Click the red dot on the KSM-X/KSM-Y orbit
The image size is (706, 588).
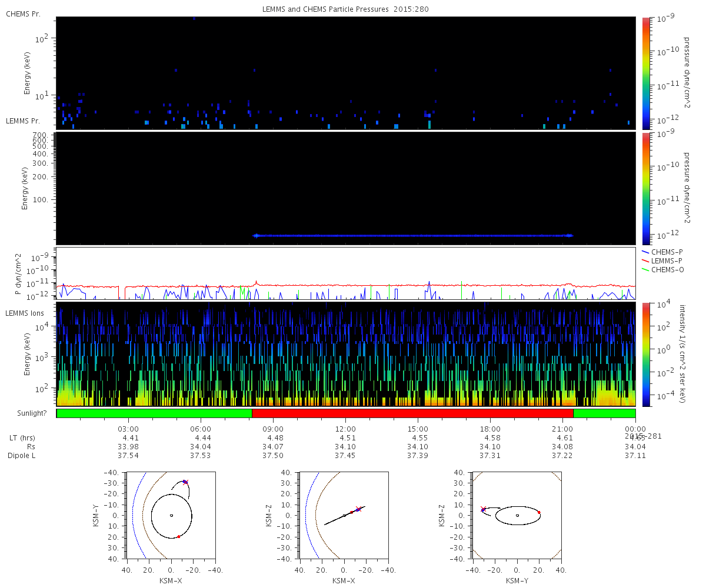coord(178,536)
